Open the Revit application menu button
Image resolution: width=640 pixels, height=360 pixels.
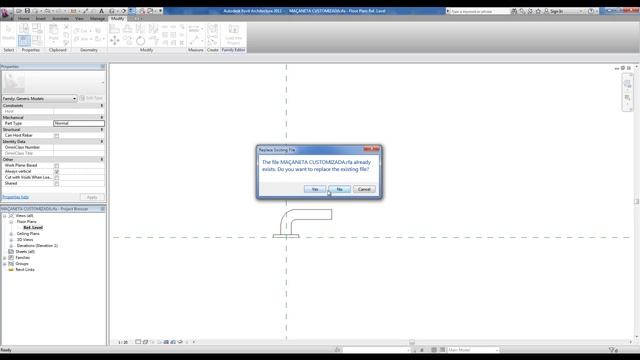tap(6, 13)
